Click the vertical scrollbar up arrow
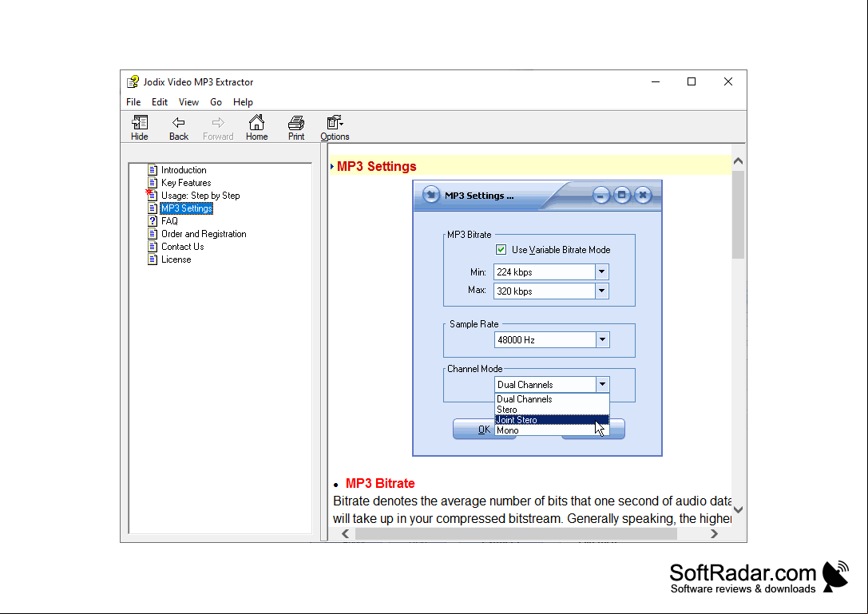Screen dimensions: 868x614 [x=738, y=161]
